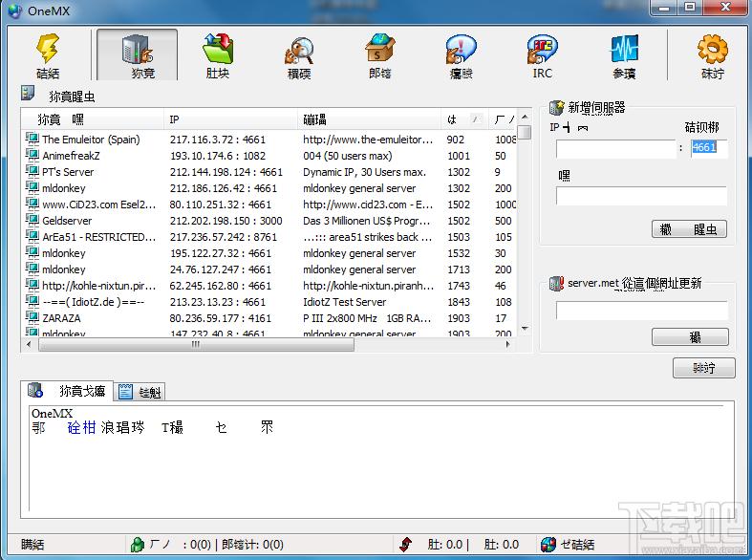Focus the new server name input field

point(641,196)
